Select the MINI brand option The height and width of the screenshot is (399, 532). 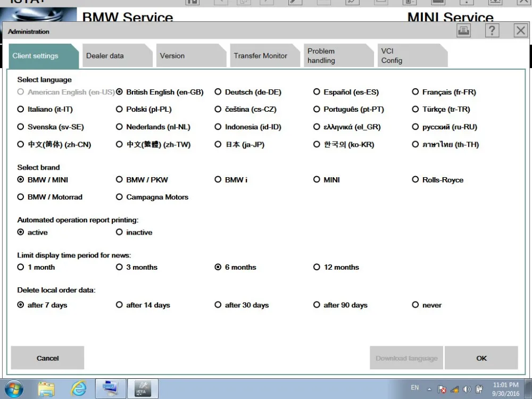[x=327, y=180]
